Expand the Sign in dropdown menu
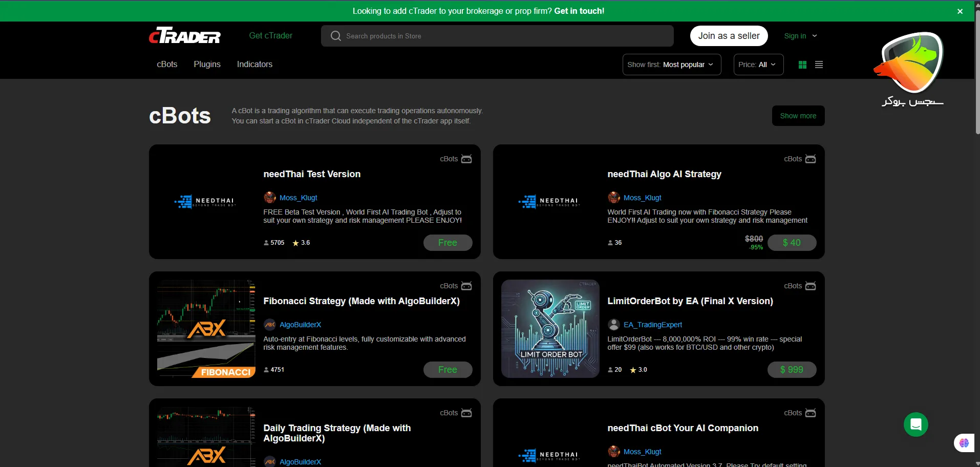 point(800,36)
